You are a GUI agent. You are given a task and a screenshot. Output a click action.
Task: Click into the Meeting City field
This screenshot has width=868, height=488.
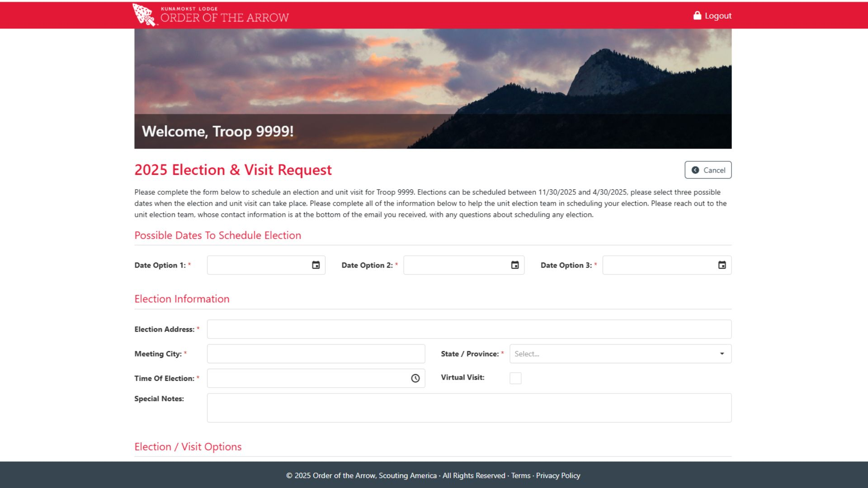pyautogui.click(x=316, y=354)
